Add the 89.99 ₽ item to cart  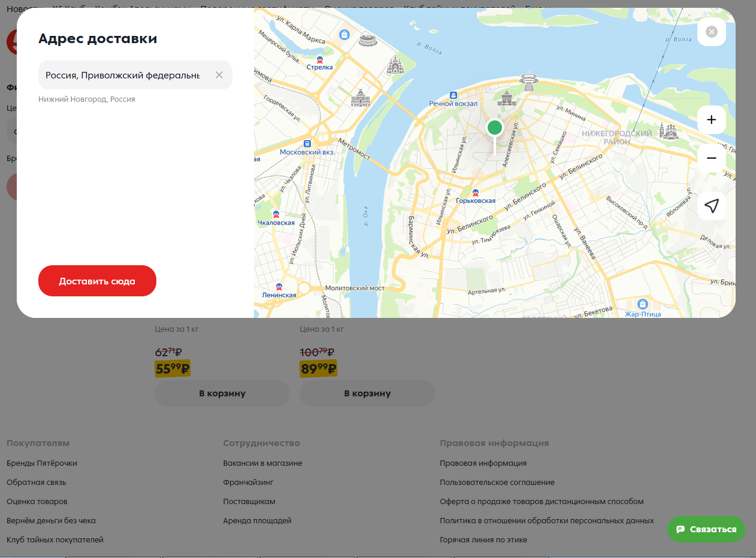pos(367,393)
